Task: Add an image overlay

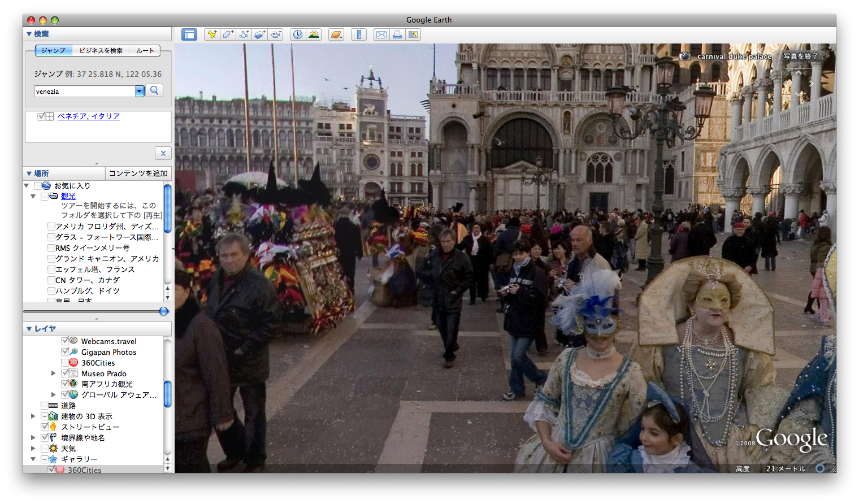Action: [259, 34]
